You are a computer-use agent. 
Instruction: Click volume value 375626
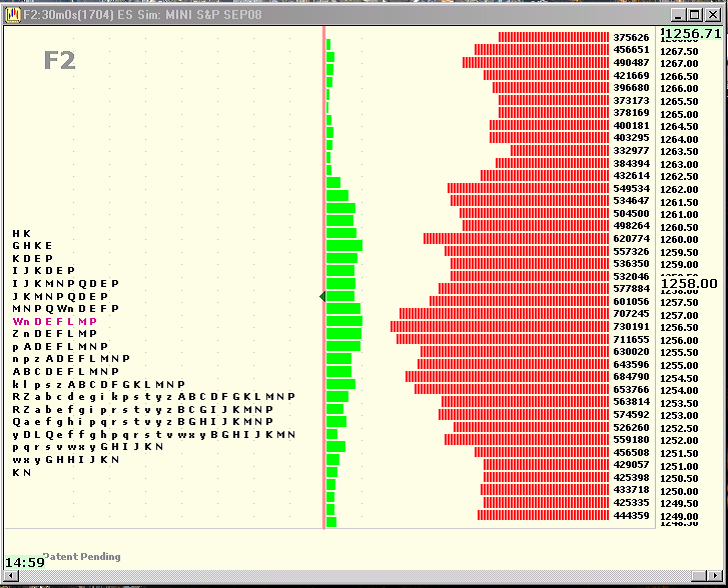click(631, 37)
